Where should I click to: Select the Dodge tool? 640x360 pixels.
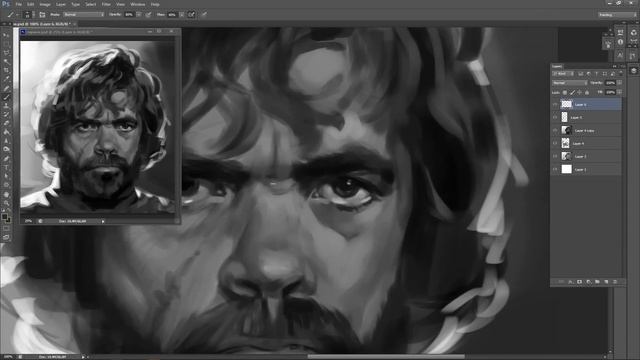(7, 149)
